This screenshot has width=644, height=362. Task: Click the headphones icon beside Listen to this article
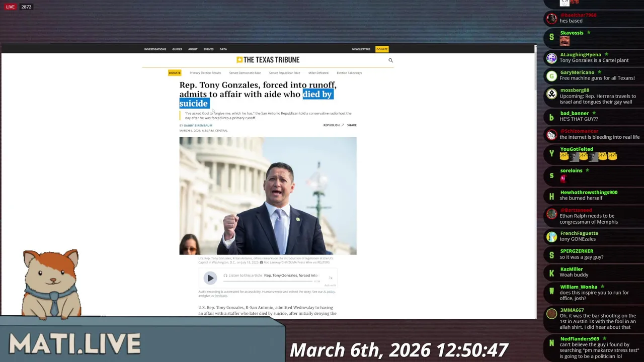point(225,276)
